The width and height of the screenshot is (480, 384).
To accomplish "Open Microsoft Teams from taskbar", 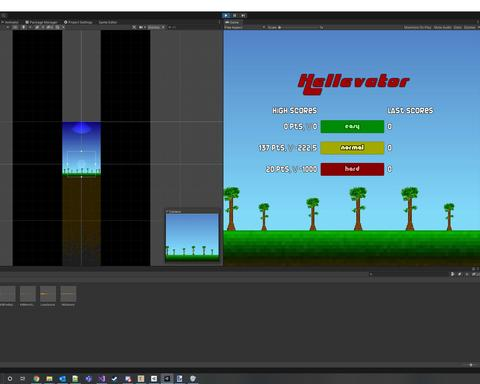I will pyautogui.click(x=88, y=379).
